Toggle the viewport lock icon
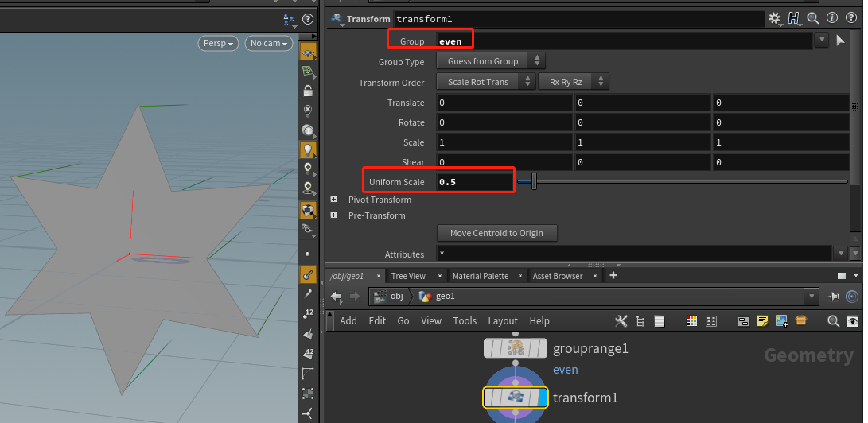Viewport: 868px width, 423px height. point(309,91)
